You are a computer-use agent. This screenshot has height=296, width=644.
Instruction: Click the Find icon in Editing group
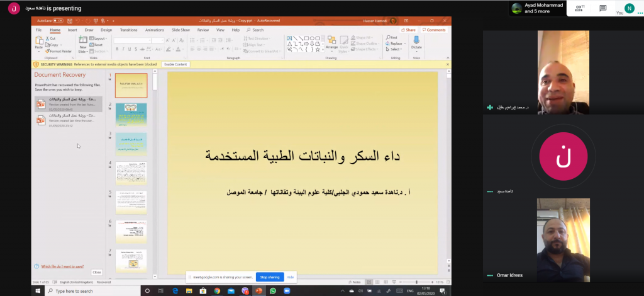394,38
